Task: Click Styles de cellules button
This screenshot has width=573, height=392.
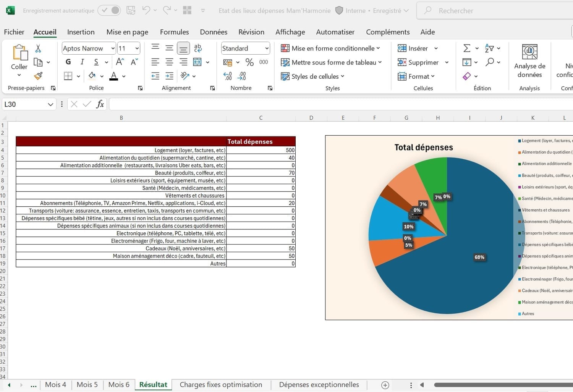Action: [x=313, y=76]
